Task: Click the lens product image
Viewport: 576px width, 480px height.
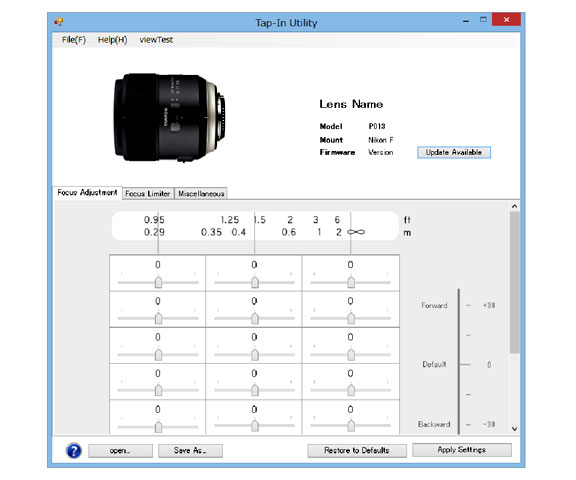Action: tap(169, 118)
